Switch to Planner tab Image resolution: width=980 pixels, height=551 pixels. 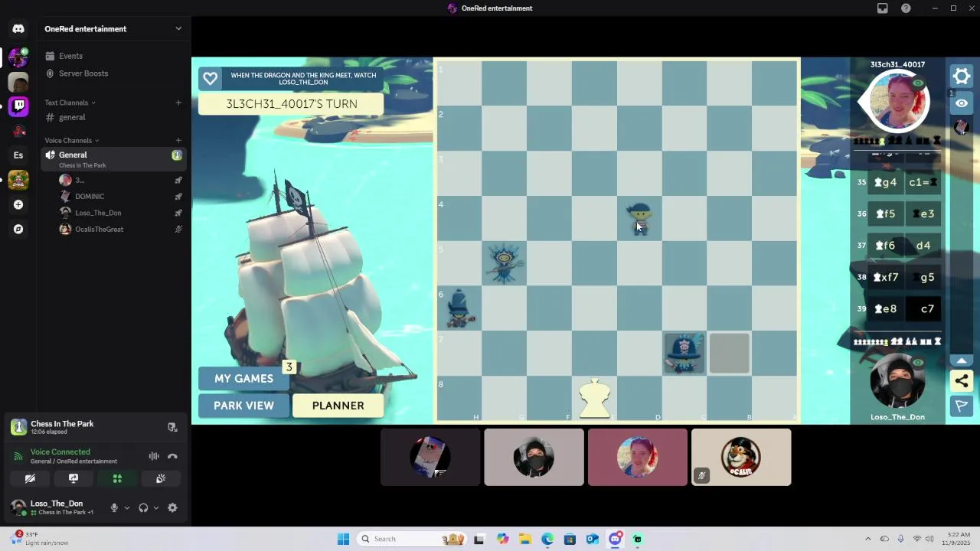pos(338,406)
